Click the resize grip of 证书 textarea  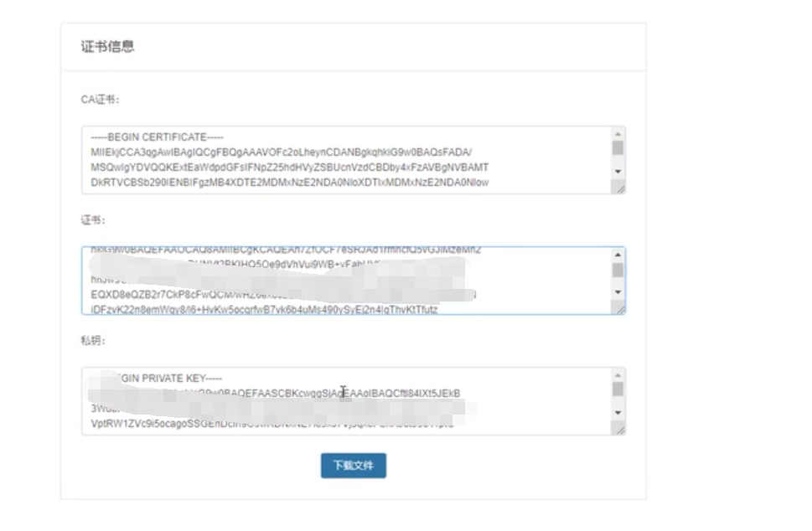[x=618, y=308]
